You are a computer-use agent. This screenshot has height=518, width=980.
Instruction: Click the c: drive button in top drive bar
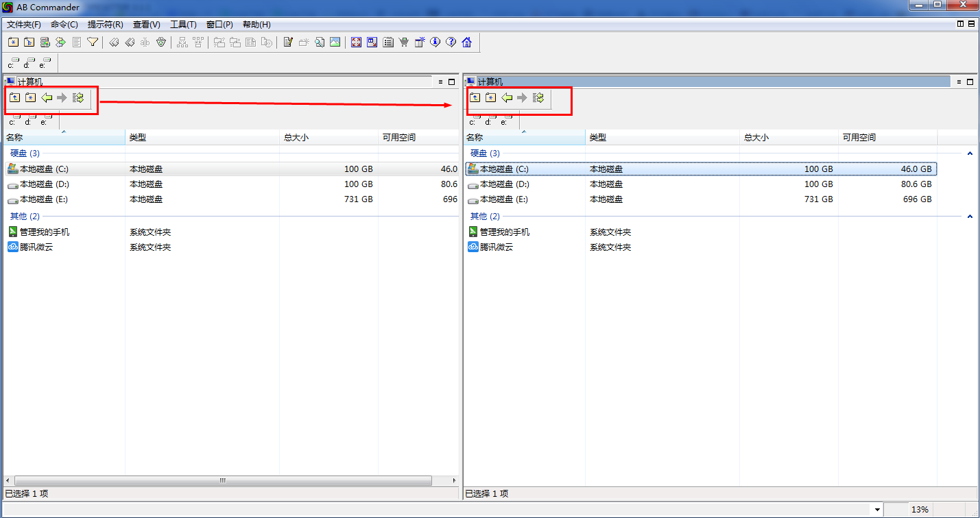13,63
